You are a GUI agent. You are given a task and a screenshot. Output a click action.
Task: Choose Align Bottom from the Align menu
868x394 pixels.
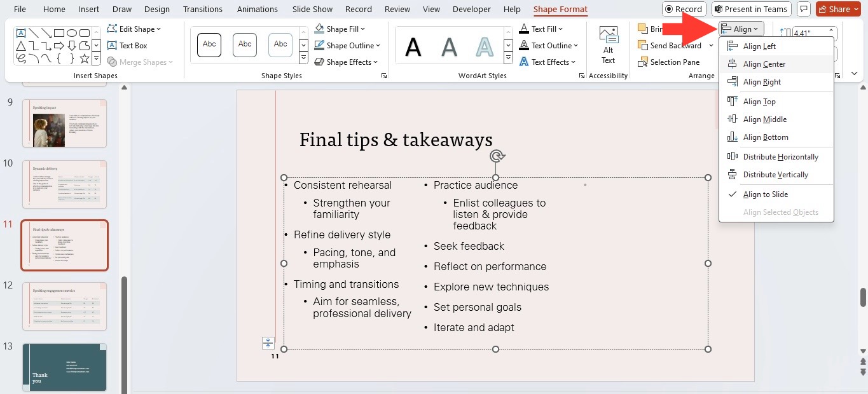tap(776, 137)
